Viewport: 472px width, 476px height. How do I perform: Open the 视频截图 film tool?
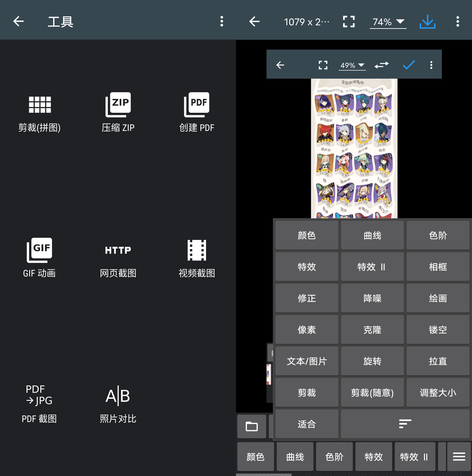(x=197, y=259)
